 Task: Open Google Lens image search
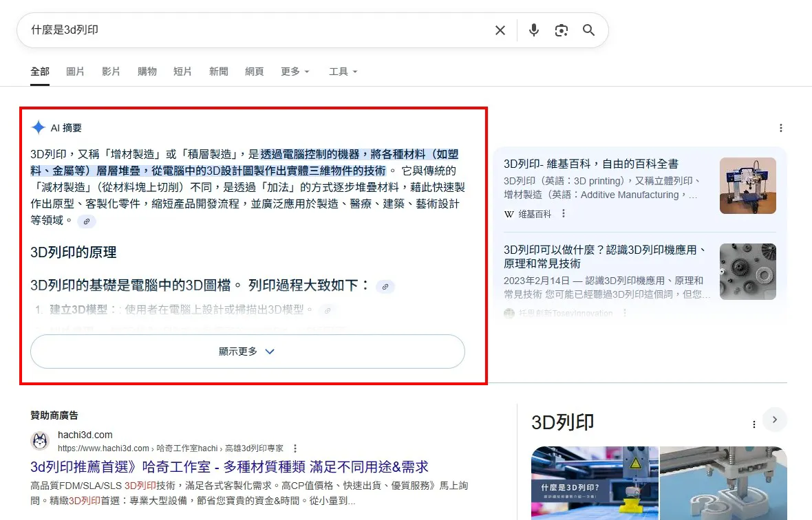click(561, 30)
